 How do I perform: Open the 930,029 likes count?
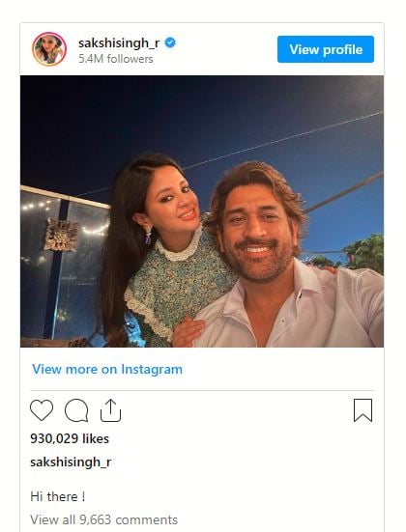click(x=70, y=438)
